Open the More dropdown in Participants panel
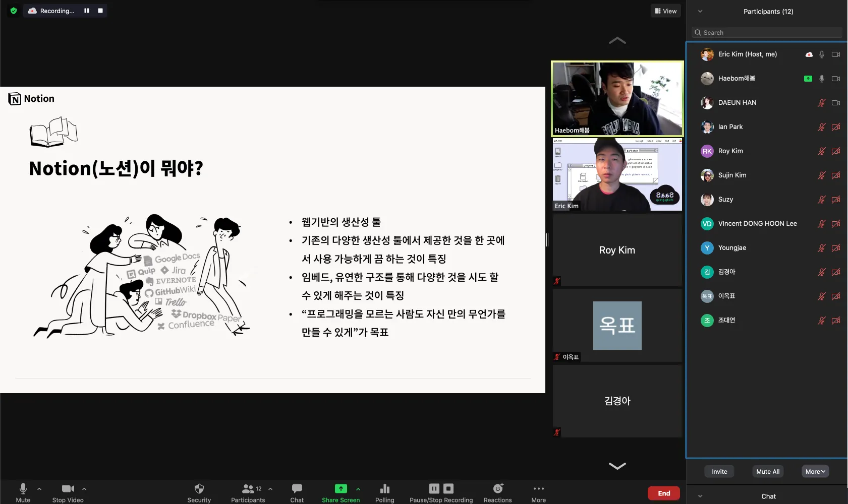The image size is (848, 504). [815, 472]
